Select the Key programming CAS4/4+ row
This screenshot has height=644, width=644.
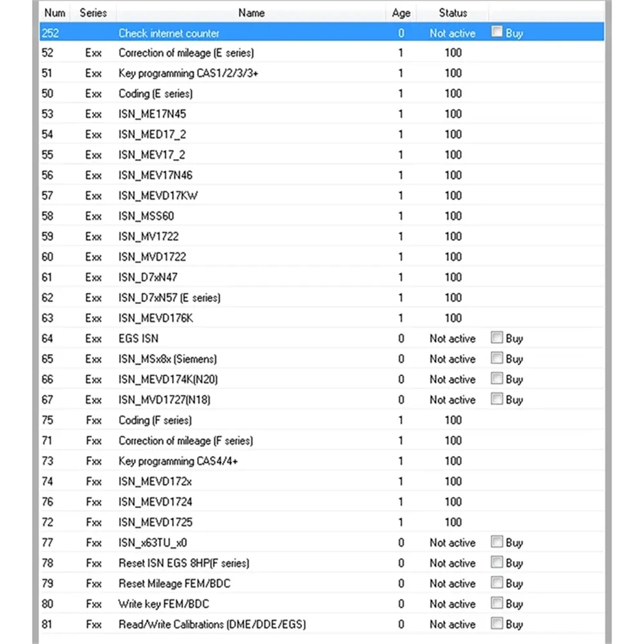(x=321, y=461)
